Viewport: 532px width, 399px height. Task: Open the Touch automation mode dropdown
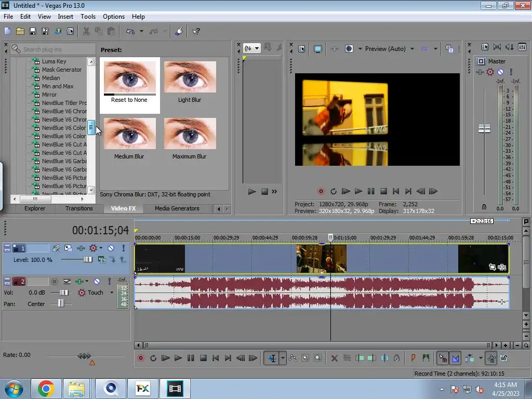(112, 292)
